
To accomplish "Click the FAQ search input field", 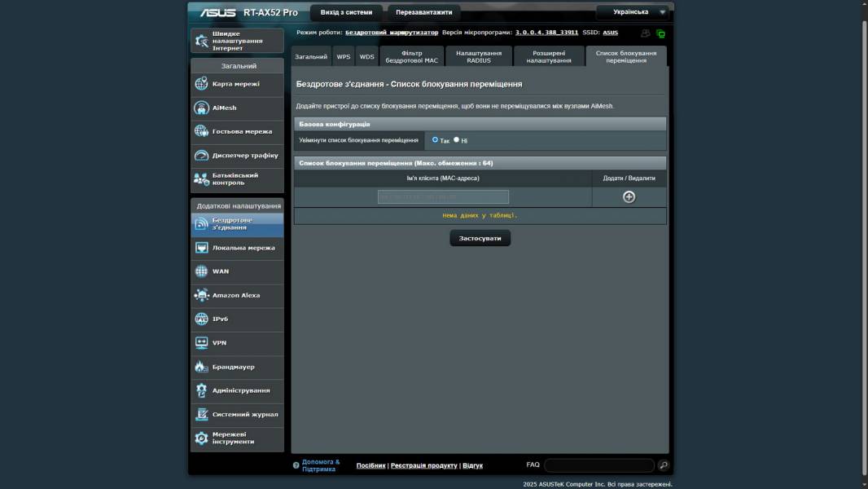I will [598, 465].
